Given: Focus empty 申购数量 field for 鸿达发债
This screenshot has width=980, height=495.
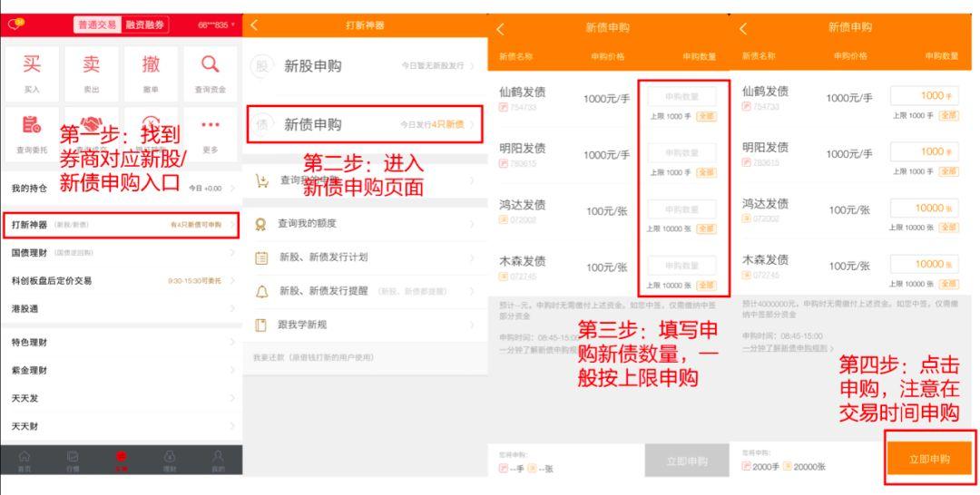Looking at the screenshot, I should pos(681,209).
